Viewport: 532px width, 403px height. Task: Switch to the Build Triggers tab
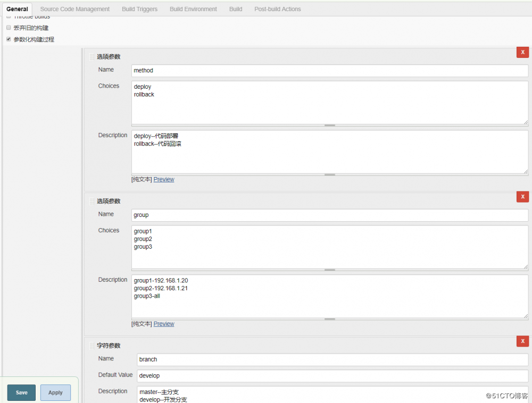click(139, 9)
